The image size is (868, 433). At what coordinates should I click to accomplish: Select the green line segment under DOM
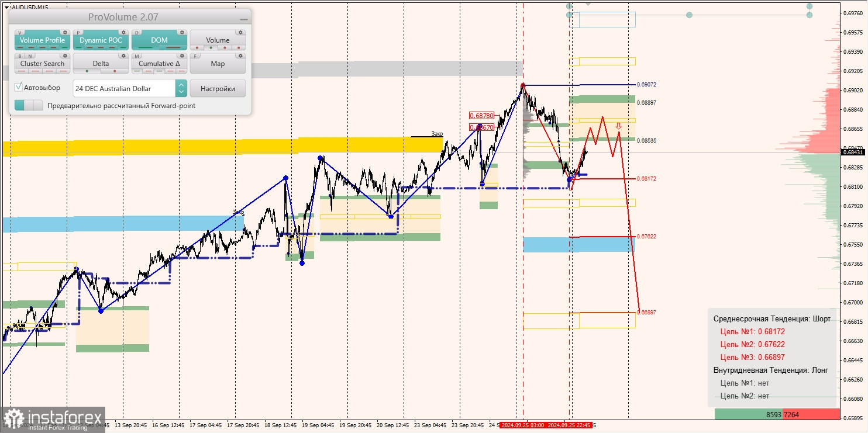tap(145, 47)
